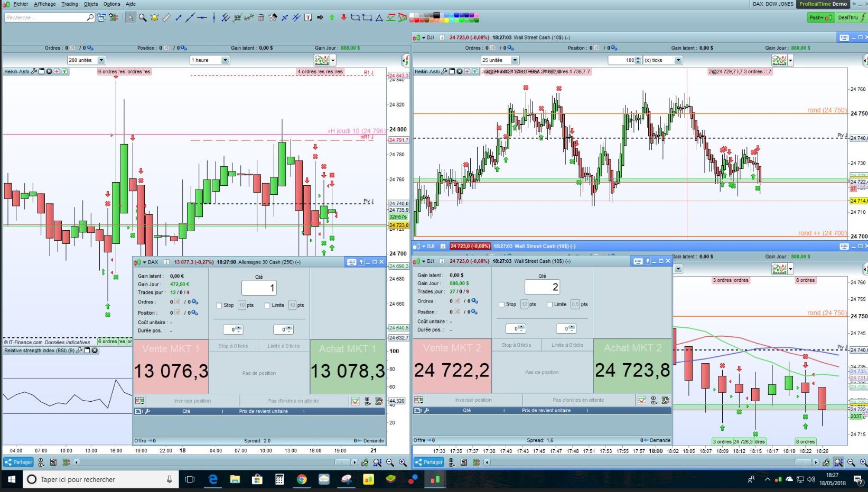This screenshot has width=868, height=492.
Task: Click quantity field showing 2 in DJI panel
Action: [x=542, y=287]
